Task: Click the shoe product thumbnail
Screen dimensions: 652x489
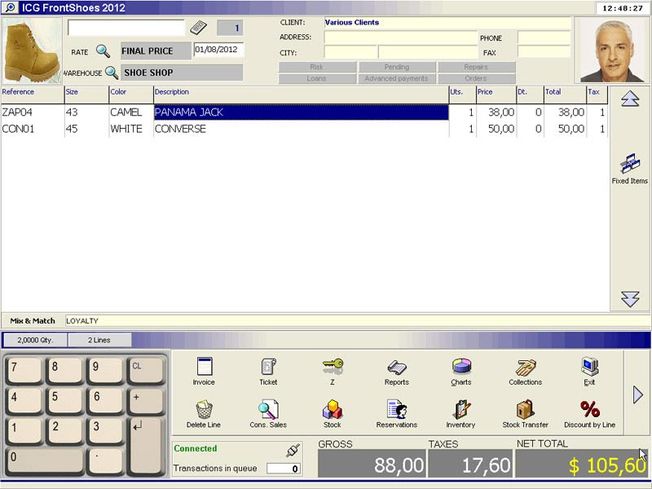Action: [32, 51]
